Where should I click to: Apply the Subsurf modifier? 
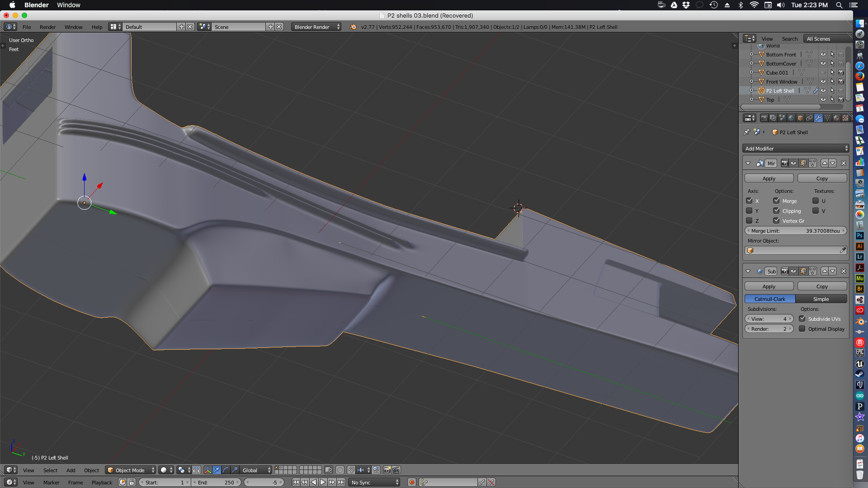click(x=769, y=286)
